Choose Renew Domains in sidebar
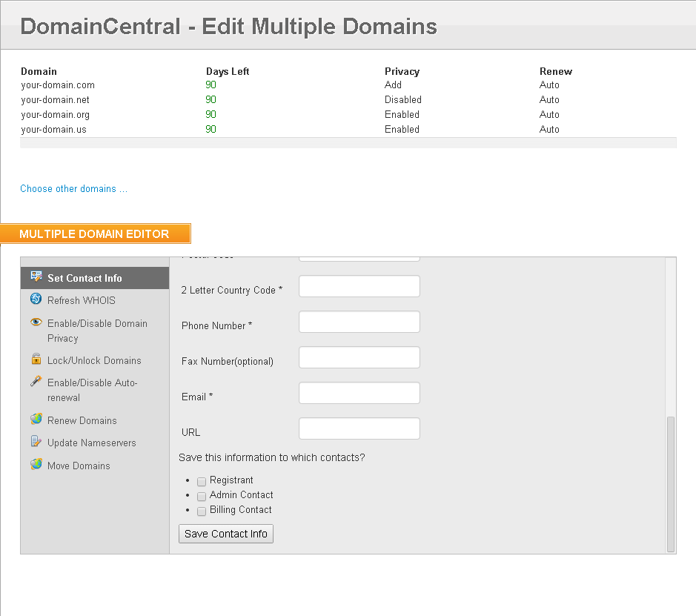The image size is (696, 616). 82,421
